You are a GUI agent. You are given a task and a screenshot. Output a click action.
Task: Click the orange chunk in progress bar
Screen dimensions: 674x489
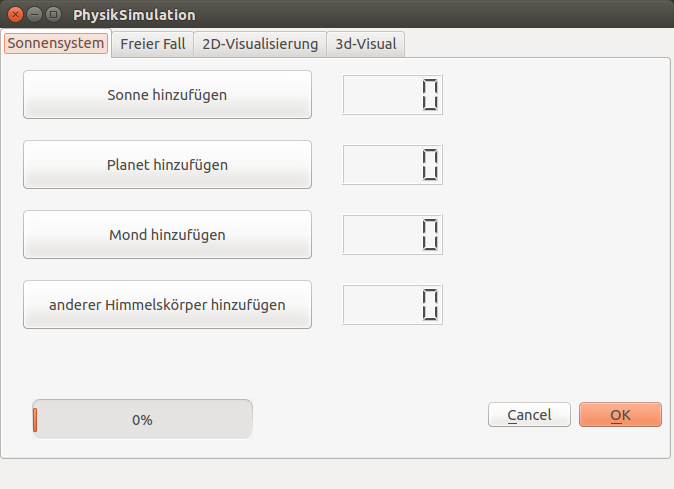point(35,420)
